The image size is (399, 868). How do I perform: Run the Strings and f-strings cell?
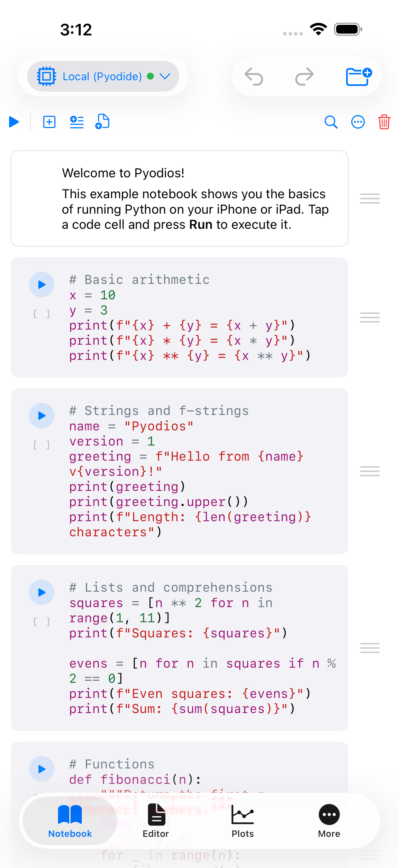[42, 416]
